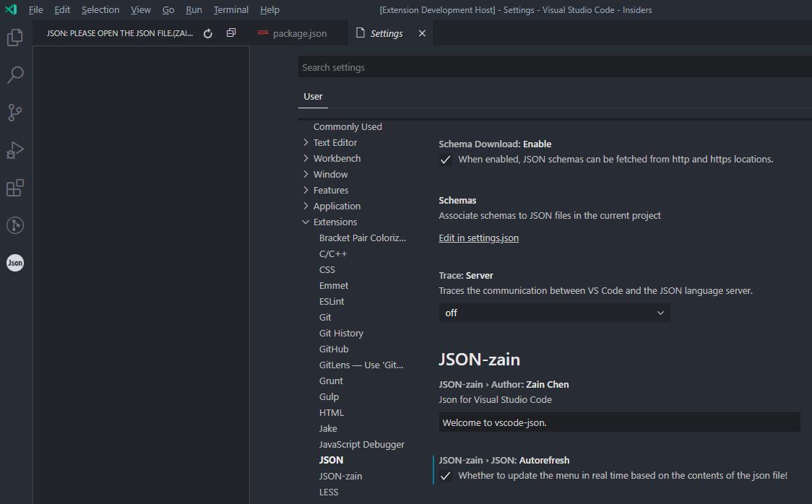Select Emmet in settings tree
812x504 pixels.
click(334, 286)
